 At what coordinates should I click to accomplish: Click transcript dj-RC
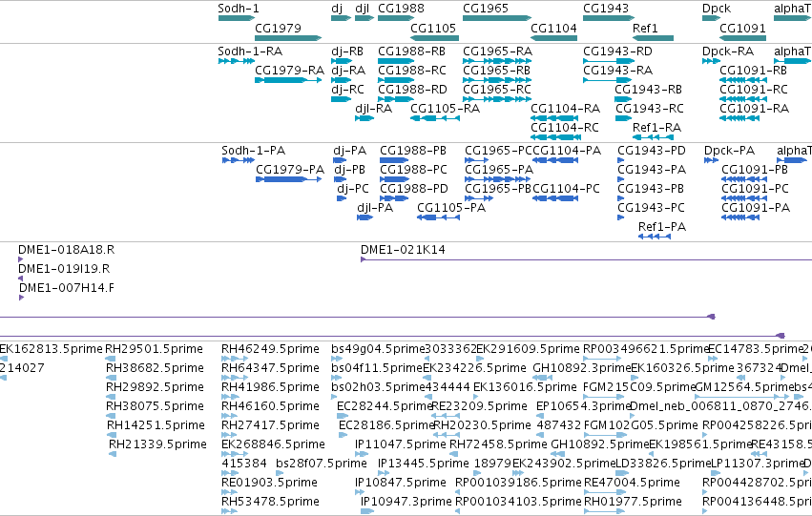coord(347,90)
